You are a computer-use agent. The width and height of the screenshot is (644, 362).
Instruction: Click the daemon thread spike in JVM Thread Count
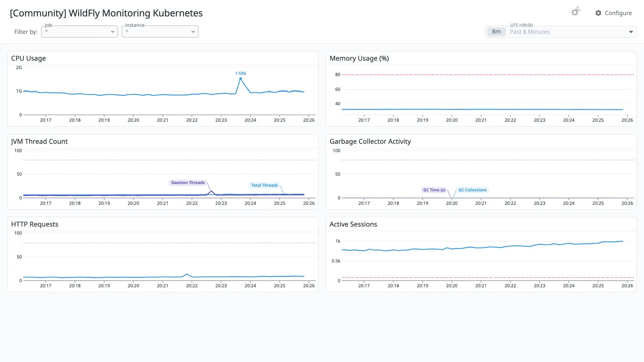(211, 191)
